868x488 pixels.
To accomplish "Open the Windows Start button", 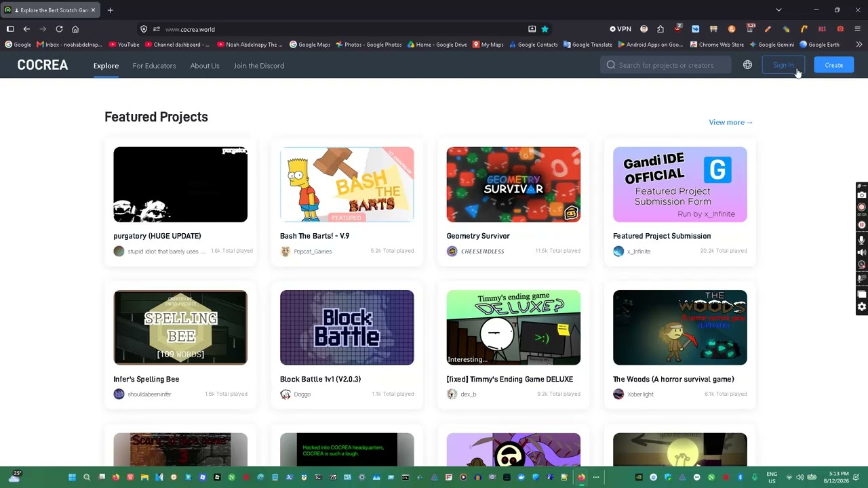I will point(72,477).
